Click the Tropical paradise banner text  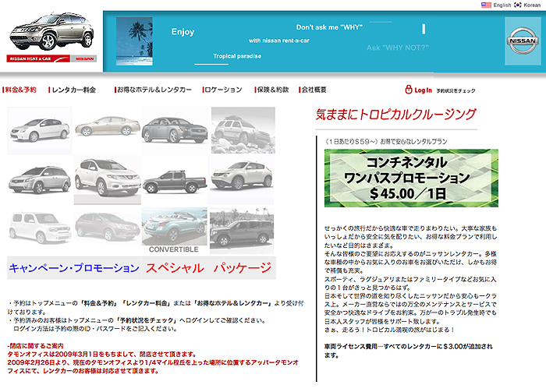(x=237, y=56)
